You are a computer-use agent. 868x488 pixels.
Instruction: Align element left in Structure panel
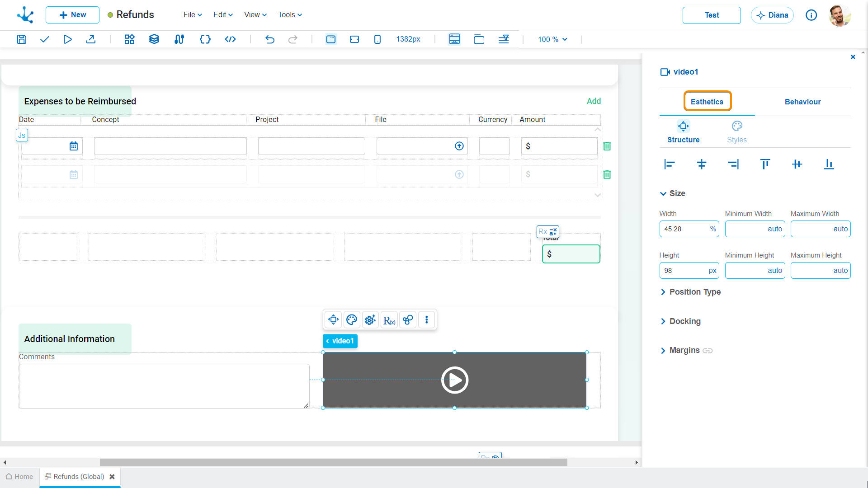[670, 164]
